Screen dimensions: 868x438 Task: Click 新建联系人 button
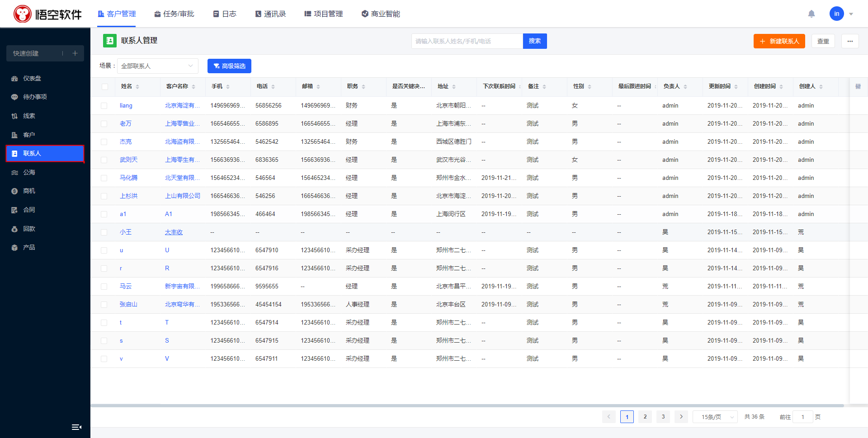(x=779, y=41)
